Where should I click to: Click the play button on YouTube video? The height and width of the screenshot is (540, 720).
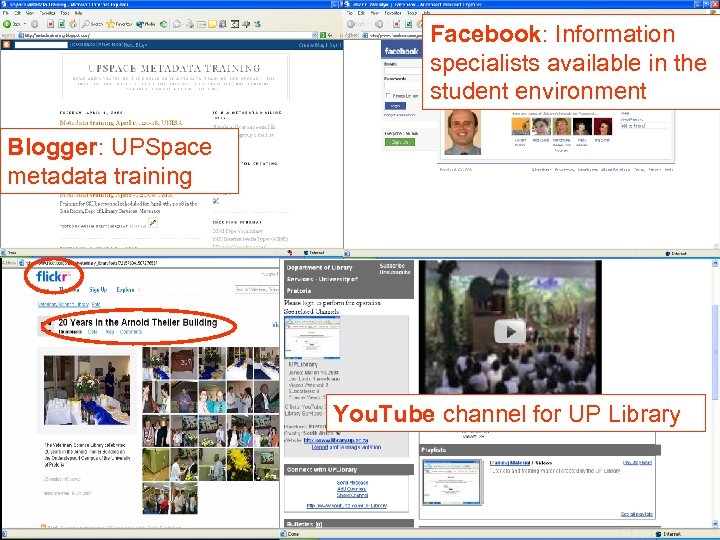(x=510, y=331)
